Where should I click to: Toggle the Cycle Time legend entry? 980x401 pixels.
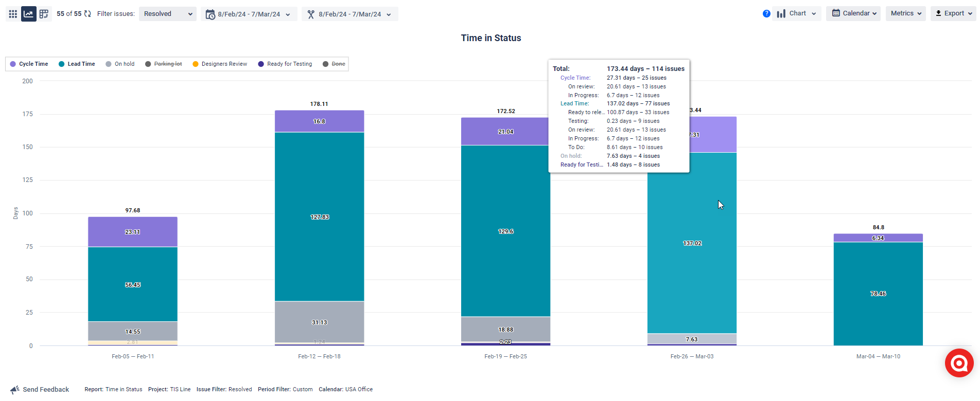pyautogui.click(x=29, y=64)
